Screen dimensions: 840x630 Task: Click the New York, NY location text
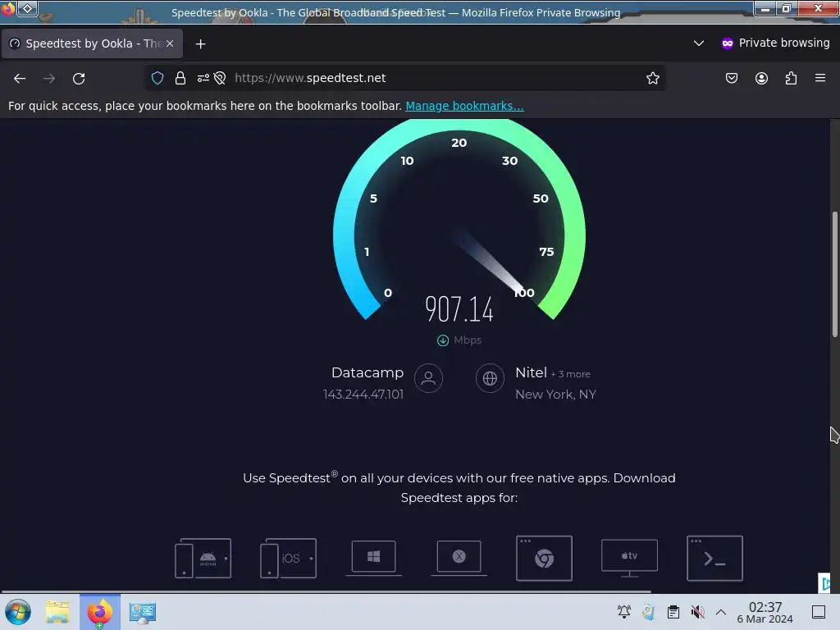point(555,395)
